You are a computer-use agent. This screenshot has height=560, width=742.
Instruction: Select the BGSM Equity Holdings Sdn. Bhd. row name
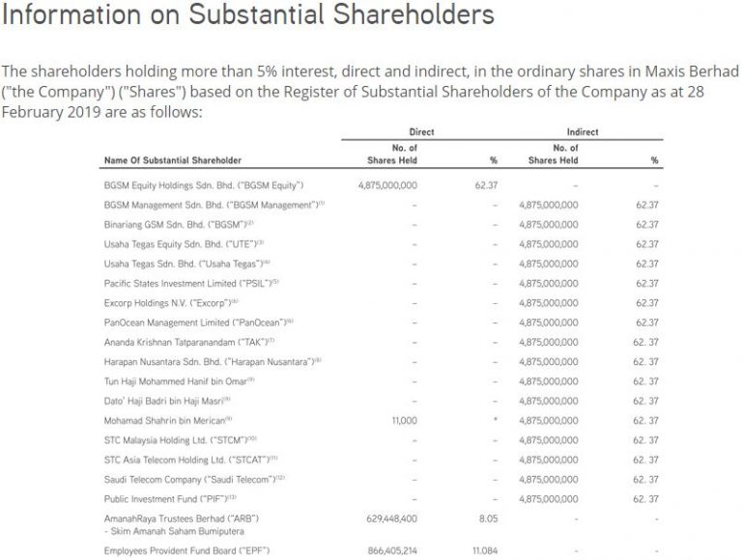(204, 185)
